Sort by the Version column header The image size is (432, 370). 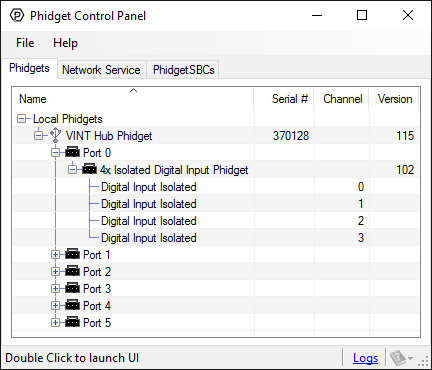coord(394,99)
